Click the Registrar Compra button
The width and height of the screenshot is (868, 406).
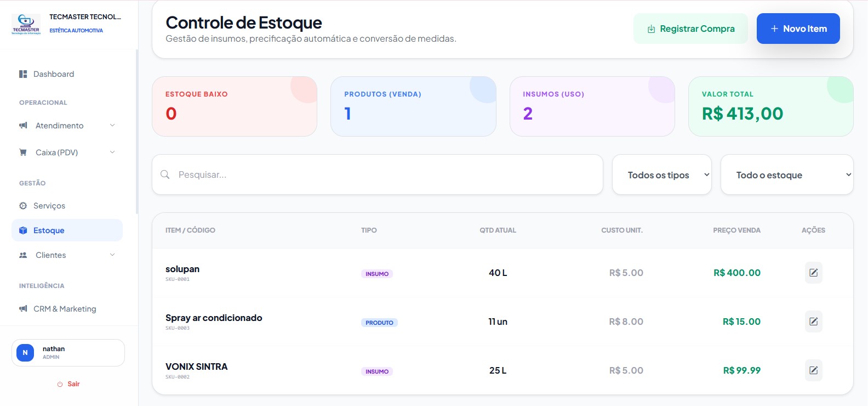(x=690, y=29)
